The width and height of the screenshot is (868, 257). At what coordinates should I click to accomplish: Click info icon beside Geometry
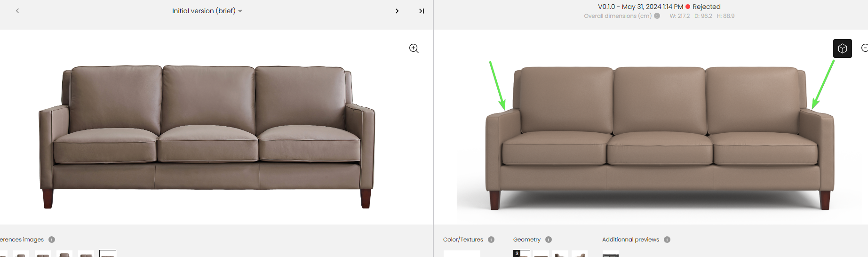549,240
